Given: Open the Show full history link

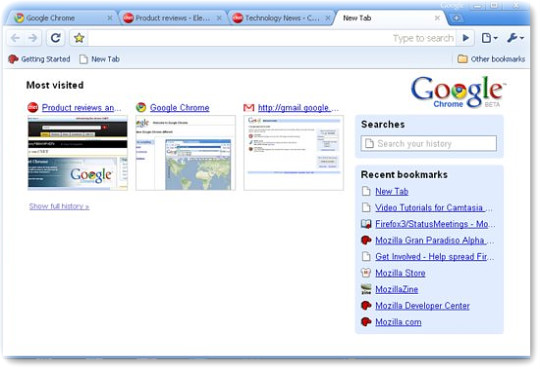Looking at the screenshot, I should click(59, 206).
